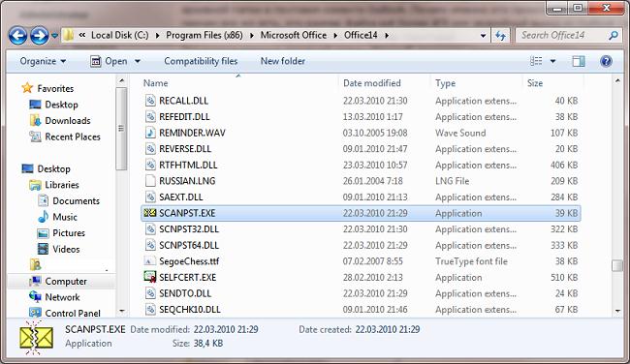Click the Compatibility files button
The image size is (630, 364).
201,61
